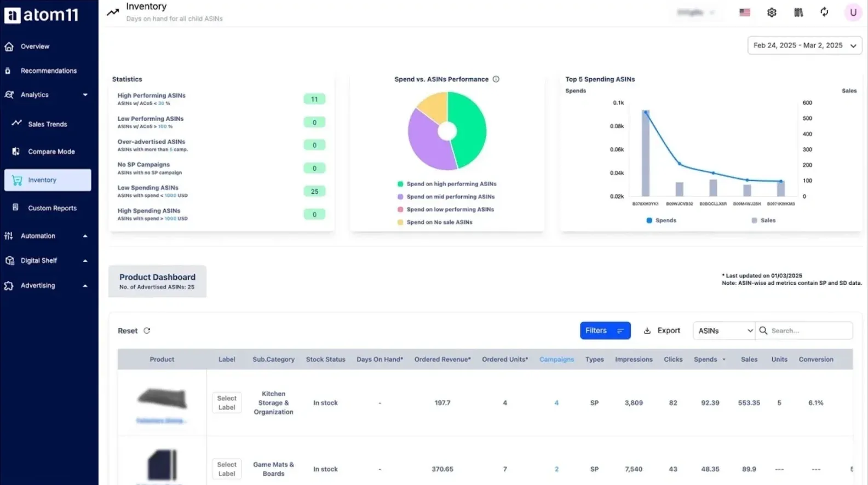Sort by the Campaigns column header
This screenshot has width=868, height=485.
[x=556, y=360]
